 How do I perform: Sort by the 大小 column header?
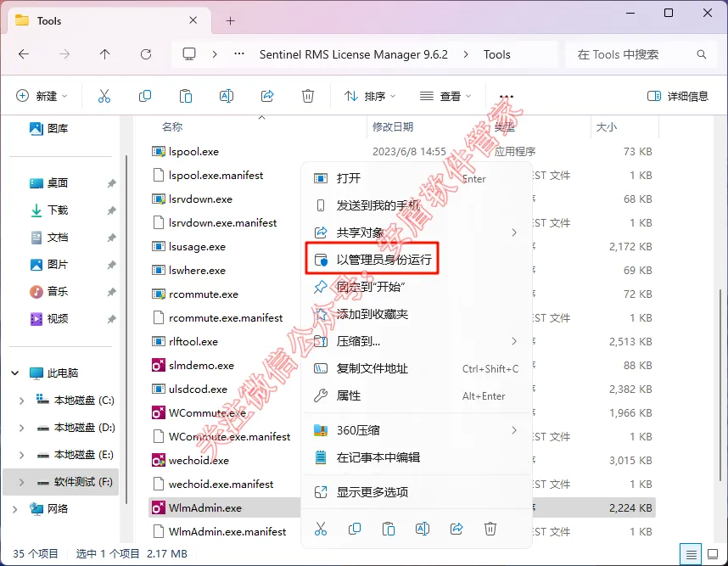pos(607,126)
